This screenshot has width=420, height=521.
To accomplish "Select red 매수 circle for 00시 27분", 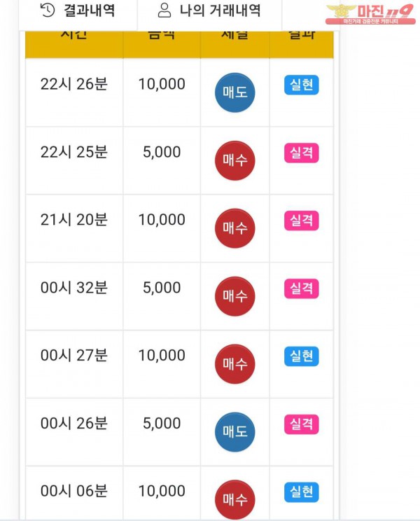I will pyautogui.click(x=234, y=364).
